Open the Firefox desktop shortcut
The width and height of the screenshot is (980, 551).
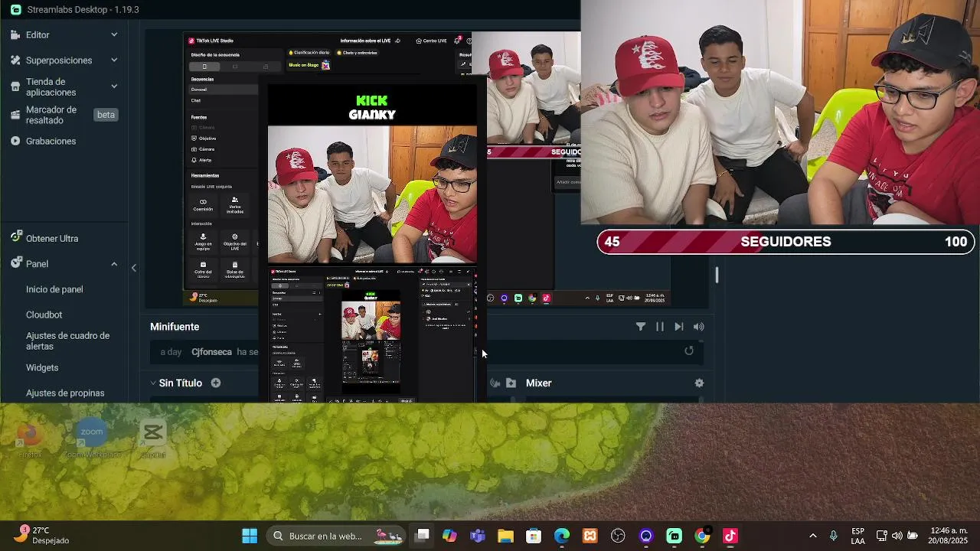tap(30, 438)
